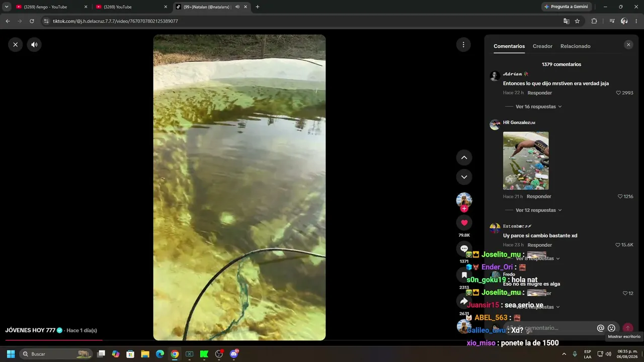Open the Chrome three-dot menu

[x=635, y=21]
